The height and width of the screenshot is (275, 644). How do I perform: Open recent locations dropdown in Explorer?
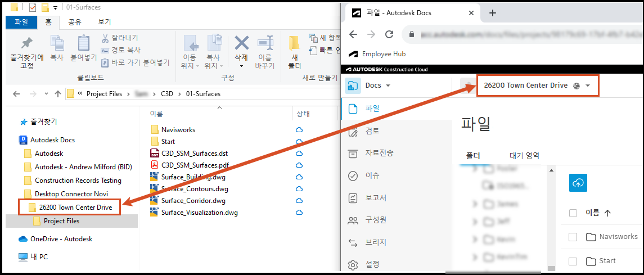pyautogui.click(x=46, y=94)
